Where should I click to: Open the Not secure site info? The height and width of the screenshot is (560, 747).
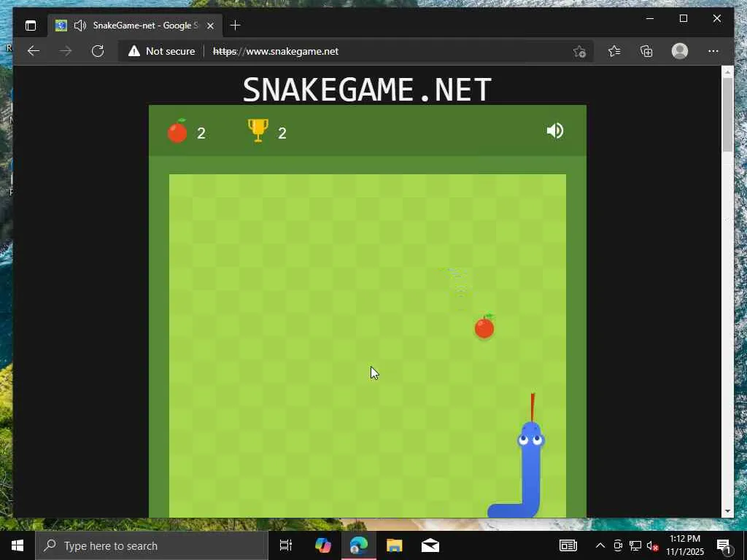coord(161,51)
